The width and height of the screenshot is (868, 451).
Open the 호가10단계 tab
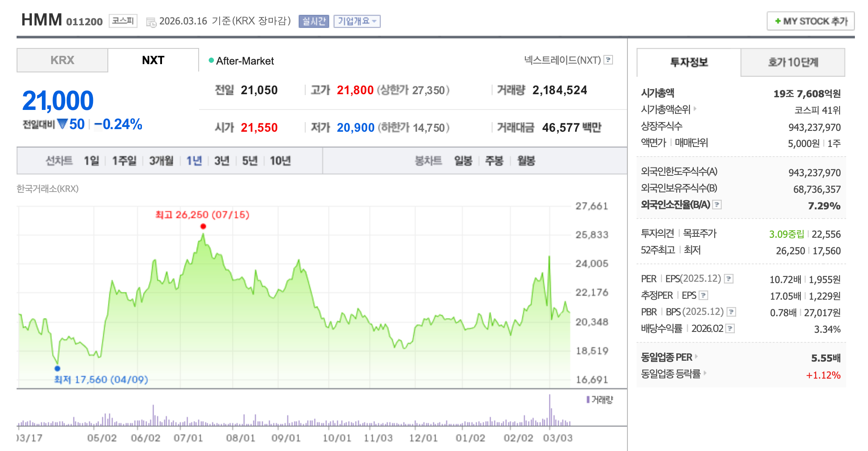point(793,62)
